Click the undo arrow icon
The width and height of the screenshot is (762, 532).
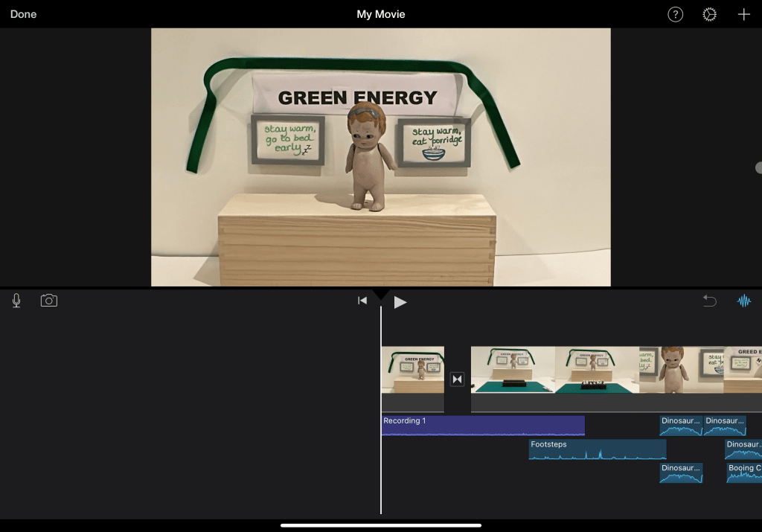pos(710,301)
